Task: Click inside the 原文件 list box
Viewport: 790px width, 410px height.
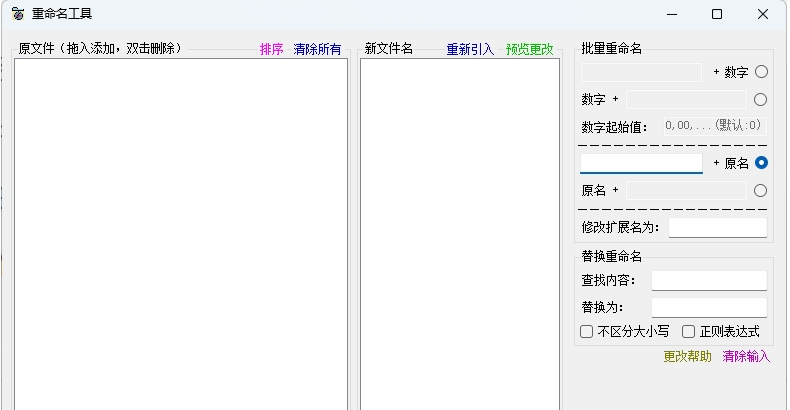Action: pos(181,234)
